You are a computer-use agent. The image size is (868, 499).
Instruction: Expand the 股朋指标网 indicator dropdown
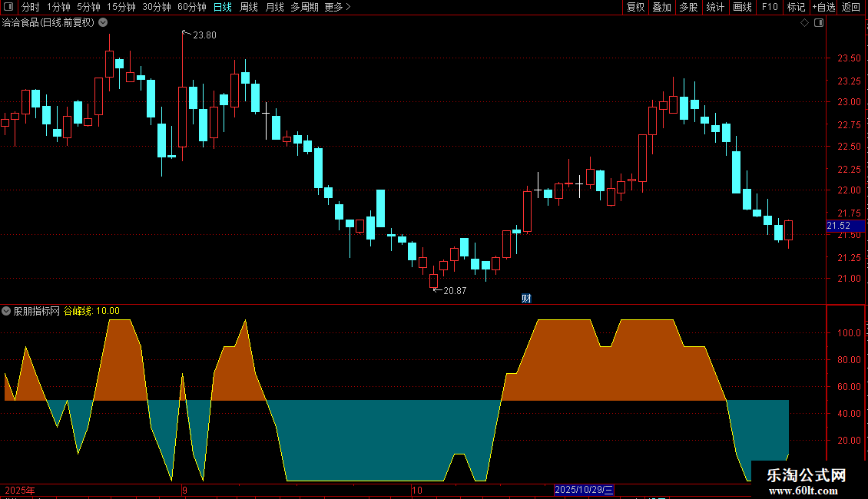click(6, 311)
